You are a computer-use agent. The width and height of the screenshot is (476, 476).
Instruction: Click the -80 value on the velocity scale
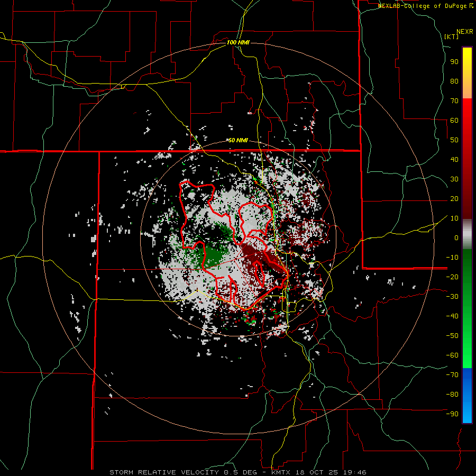[x=452, y=395]
